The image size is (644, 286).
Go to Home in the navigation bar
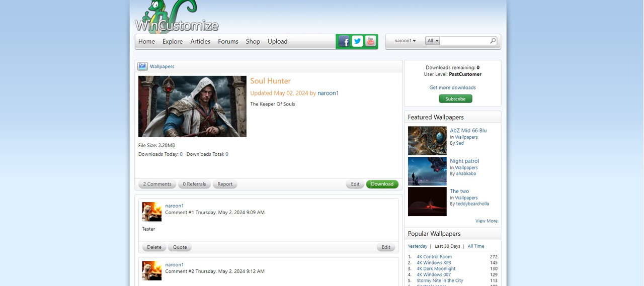[146, 41]
